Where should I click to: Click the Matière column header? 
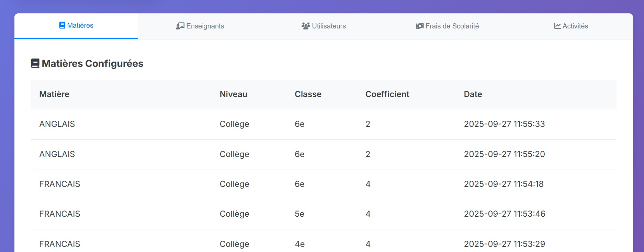pos(54,94)
